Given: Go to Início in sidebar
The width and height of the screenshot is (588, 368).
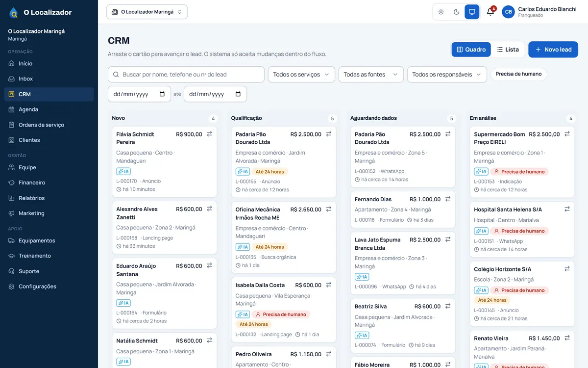Looking at the screenshot, I should [x=49, y=63].
